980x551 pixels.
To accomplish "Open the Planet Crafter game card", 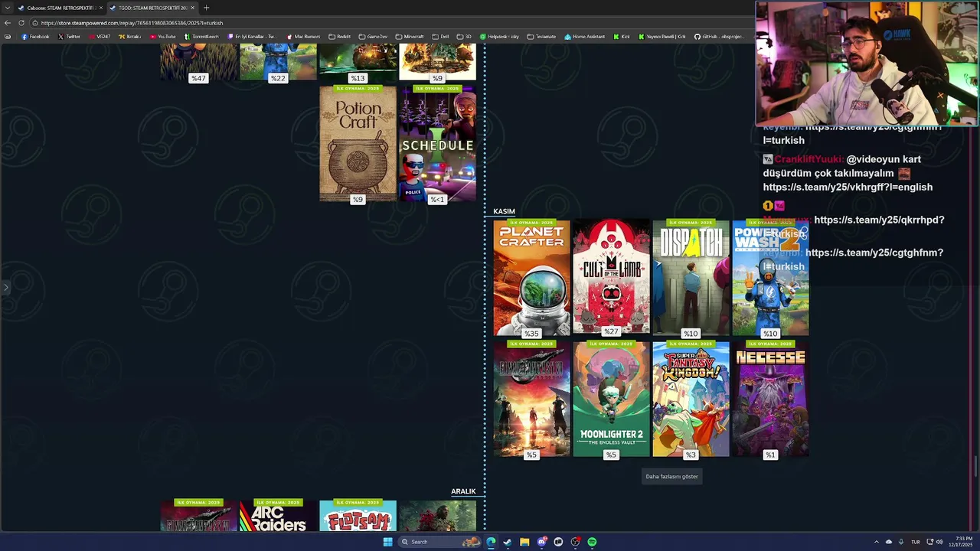I will 532,278.
